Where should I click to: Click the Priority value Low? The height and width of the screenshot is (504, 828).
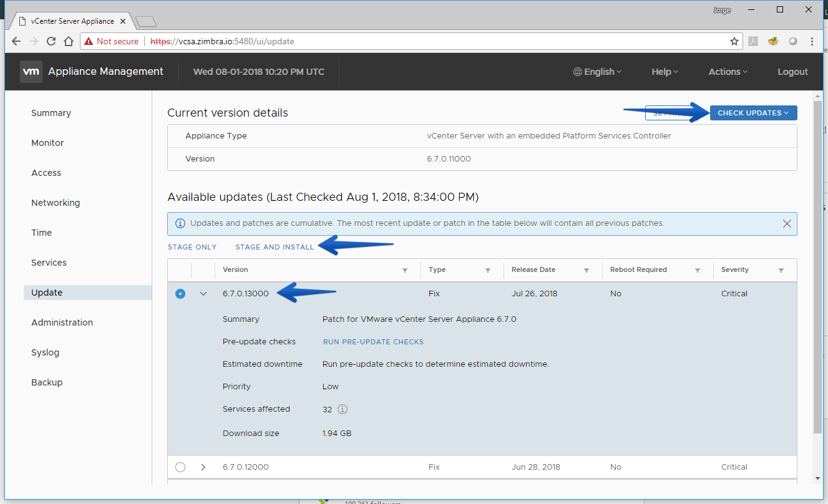[x=331, y=387]
